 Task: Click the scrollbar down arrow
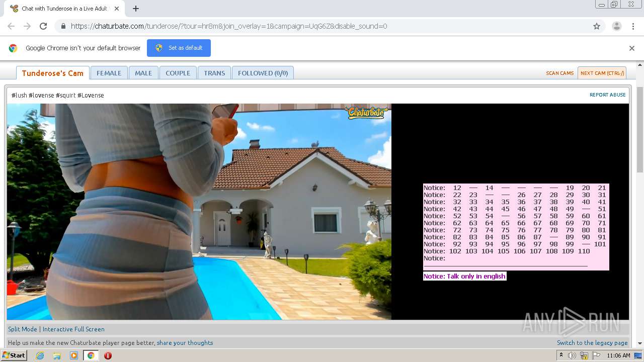(x=640, y=344)
